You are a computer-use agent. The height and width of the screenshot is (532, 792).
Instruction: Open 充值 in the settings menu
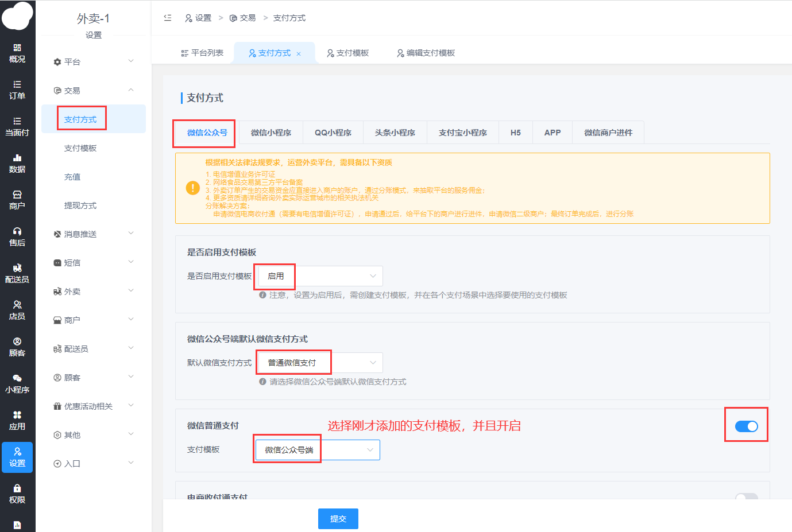94,176
